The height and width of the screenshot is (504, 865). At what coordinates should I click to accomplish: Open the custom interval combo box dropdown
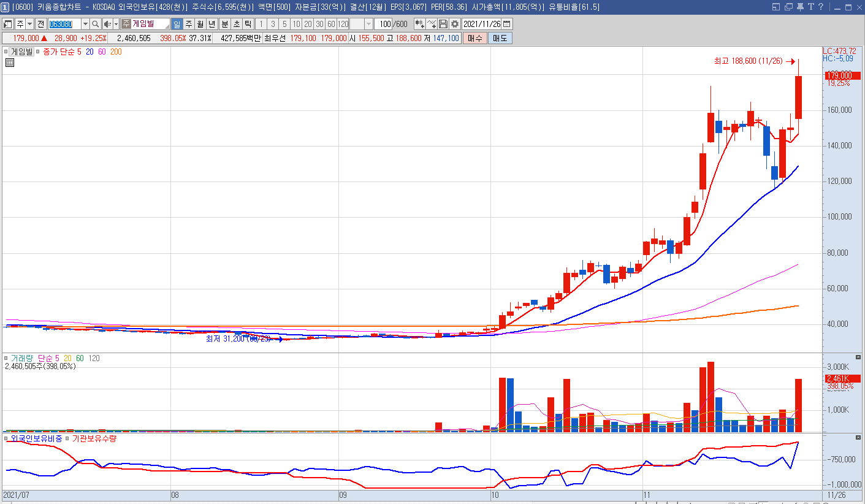coord(368,24)
